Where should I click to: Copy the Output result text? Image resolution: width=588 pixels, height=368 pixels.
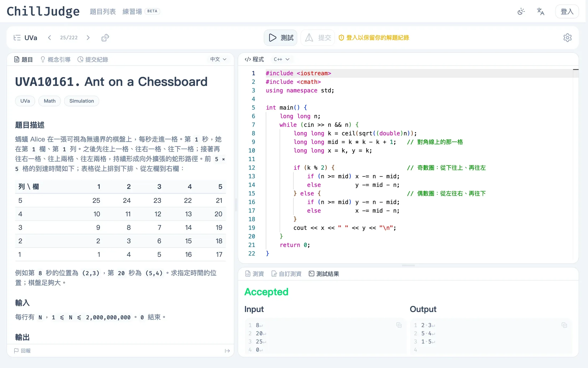(x=564, y=325)
